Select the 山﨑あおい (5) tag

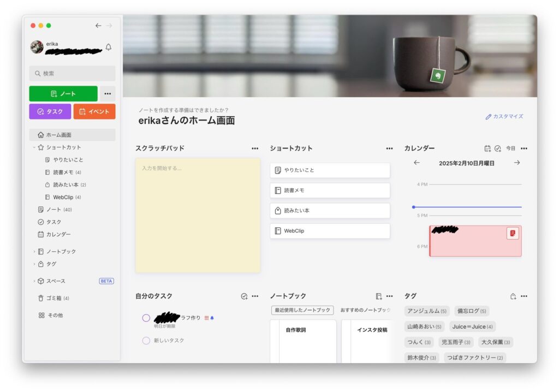point(424,326)
